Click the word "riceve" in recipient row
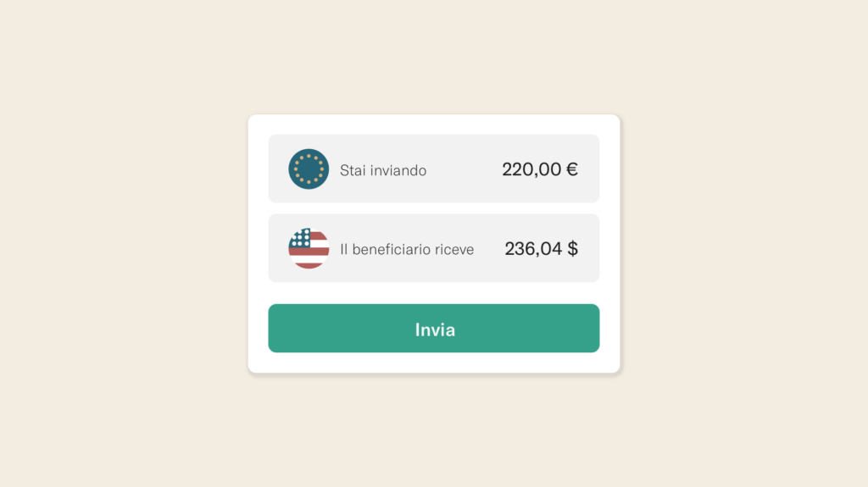The image size is (868, 487). 453,250
